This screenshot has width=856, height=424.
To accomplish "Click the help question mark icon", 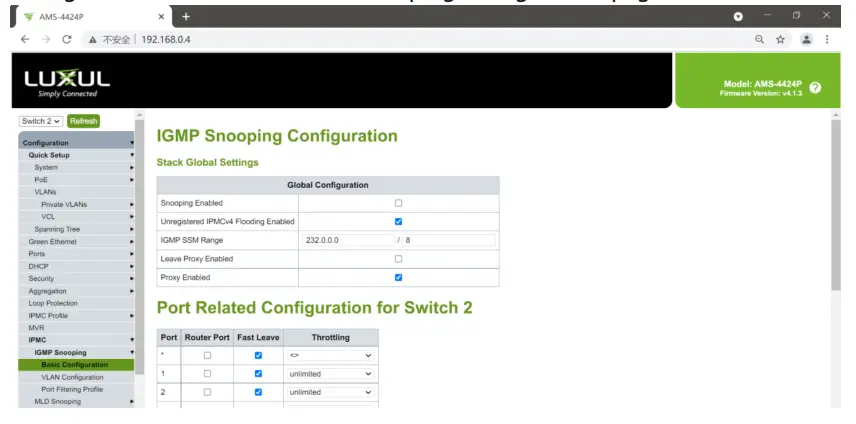I will [815, 88].
